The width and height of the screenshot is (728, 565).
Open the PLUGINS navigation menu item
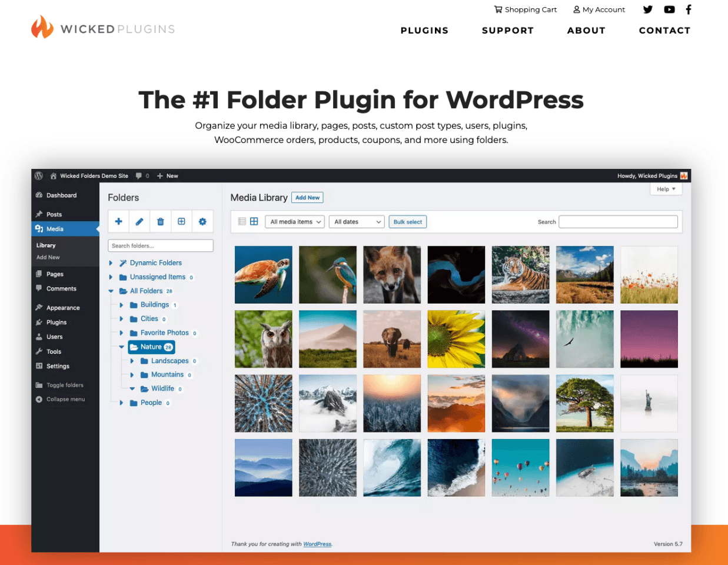[424, 31]
